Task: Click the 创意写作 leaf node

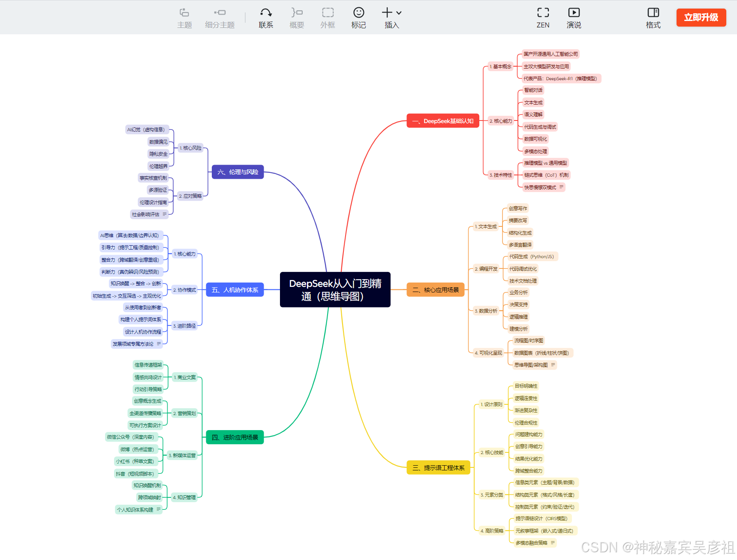Action: coord(518,208)
